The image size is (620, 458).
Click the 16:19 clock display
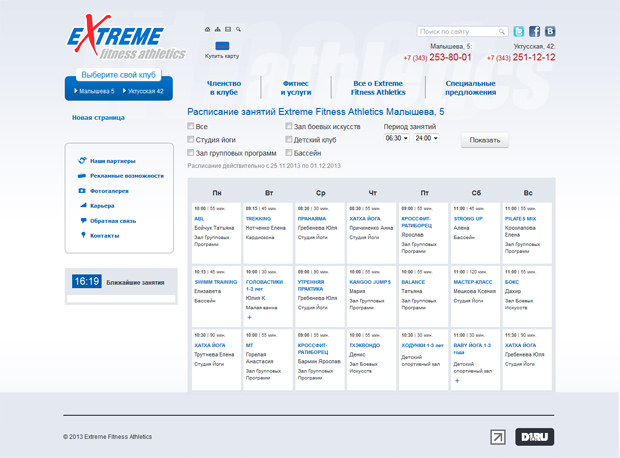(87, 281)
